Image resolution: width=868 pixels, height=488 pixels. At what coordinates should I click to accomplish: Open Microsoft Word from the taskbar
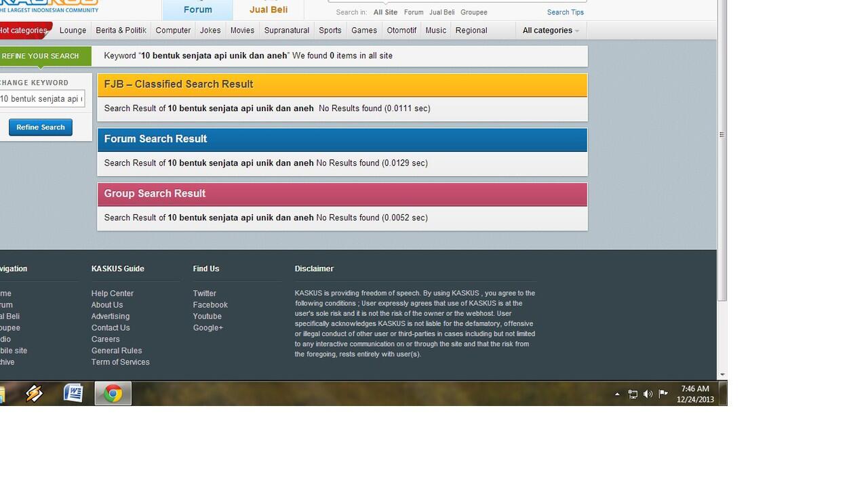[73, 393]
